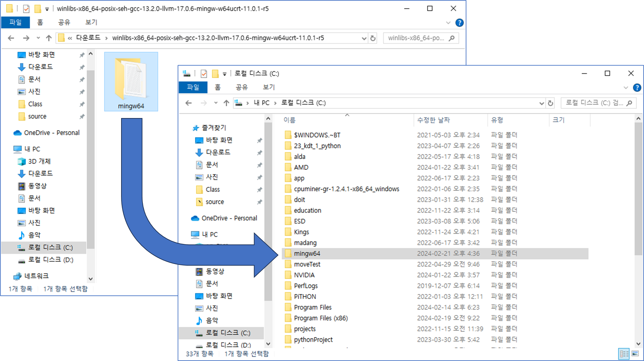The width and height of the screenshot is (644, 361).
Task: Switch to large icons view button
Action: 635,353
